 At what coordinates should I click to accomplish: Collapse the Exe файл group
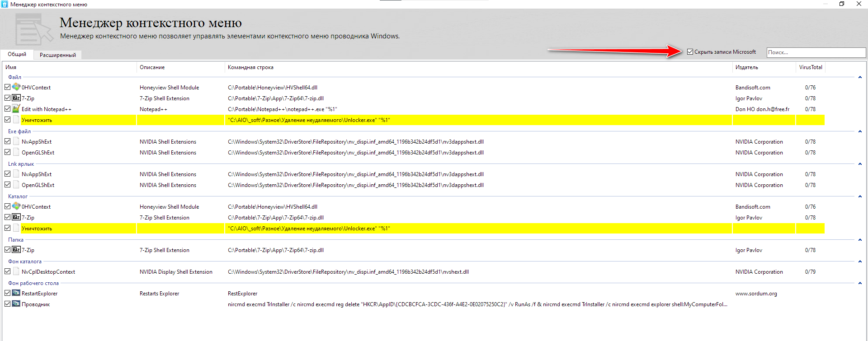point(860,131)
